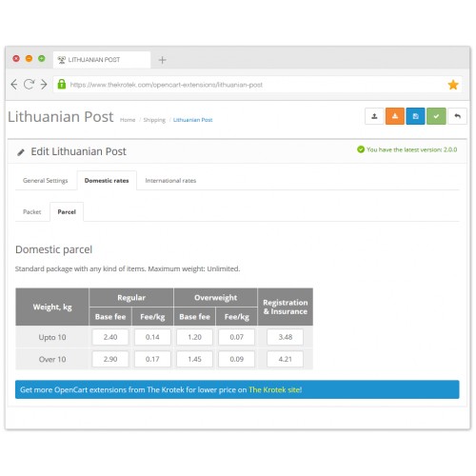Click Over 10 registration insurance field 4.21
This screenshot has height=476, width=476.
(x=285, y=359)
